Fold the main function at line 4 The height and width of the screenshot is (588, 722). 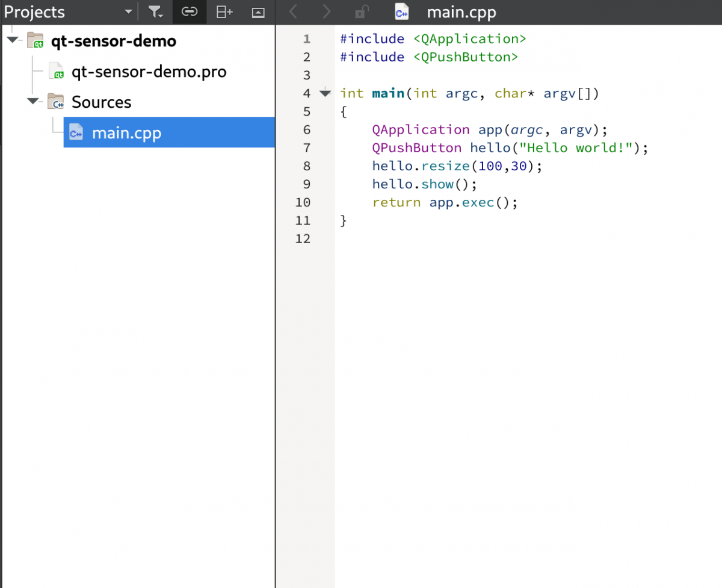click(x=325, y=93)
